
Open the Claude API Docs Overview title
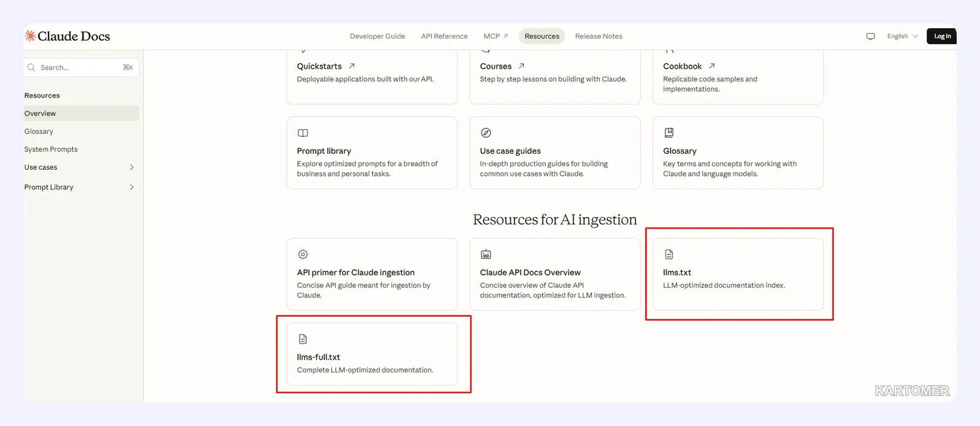click(x=531, y=273)
